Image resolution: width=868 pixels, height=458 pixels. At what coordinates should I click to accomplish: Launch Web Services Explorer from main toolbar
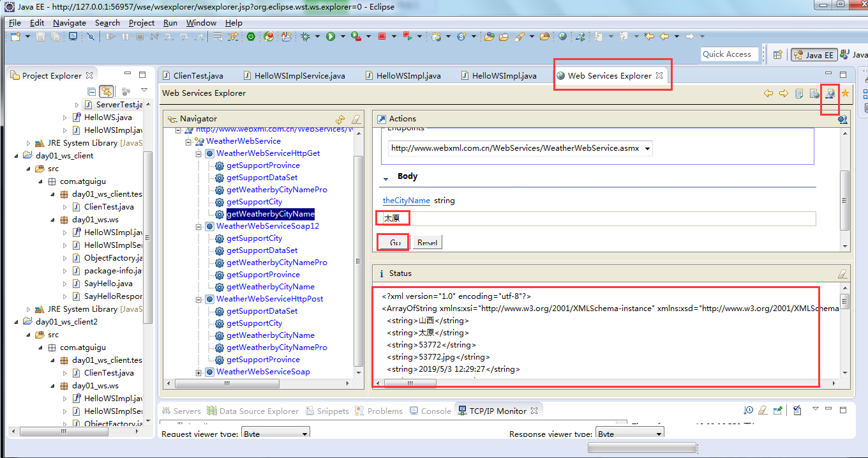point(580,36)
